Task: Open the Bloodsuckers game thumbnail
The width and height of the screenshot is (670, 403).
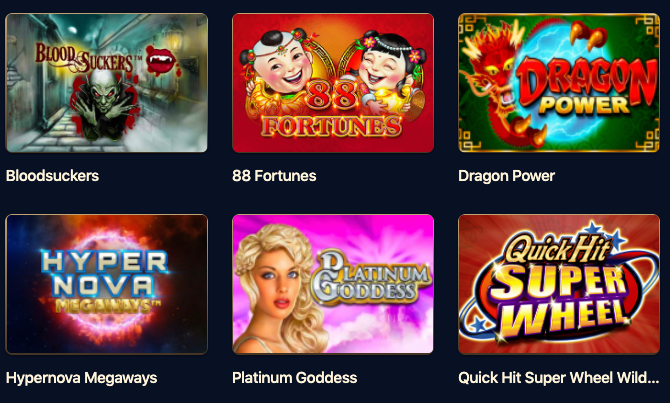Action: (106, 83)
